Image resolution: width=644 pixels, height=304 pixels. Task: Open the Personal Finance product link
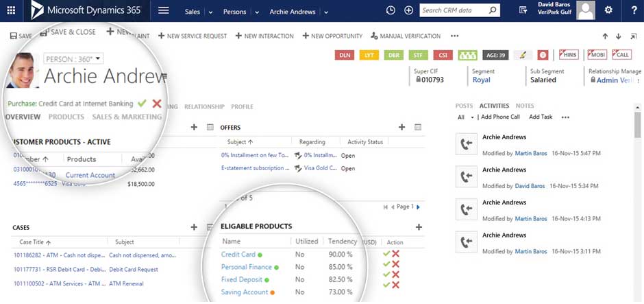pos(247,267)
